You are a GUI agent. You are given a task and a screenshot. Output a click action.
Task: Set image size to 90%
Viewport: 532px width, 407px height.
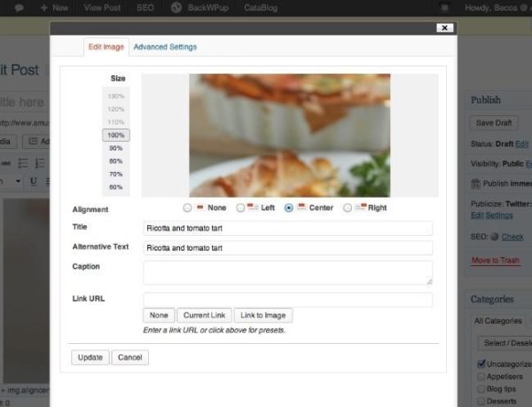(116, 148)
